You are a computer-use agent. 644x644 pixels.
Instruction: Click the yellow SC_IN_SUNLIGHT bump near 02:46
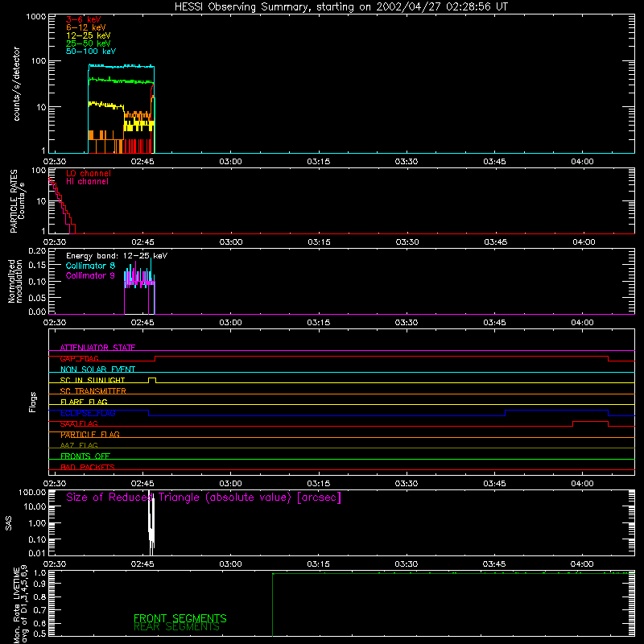point(152,378)
